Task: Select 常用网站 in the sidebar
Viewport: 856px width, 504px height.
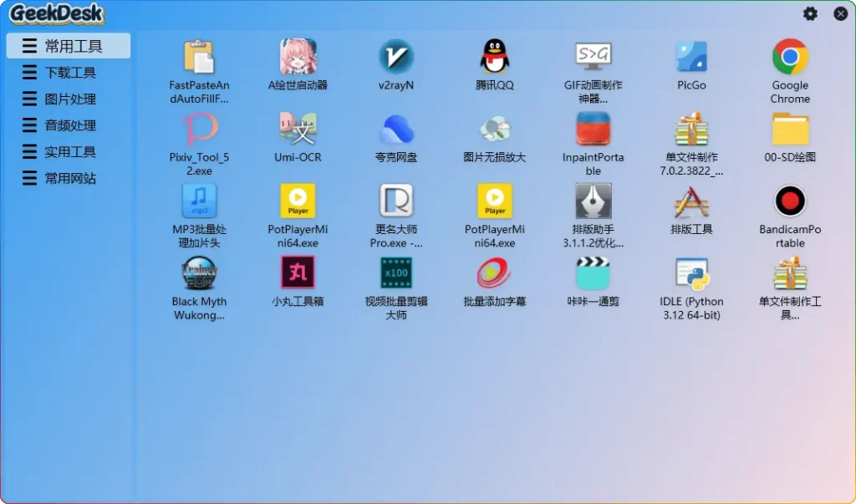Action: 69,177
